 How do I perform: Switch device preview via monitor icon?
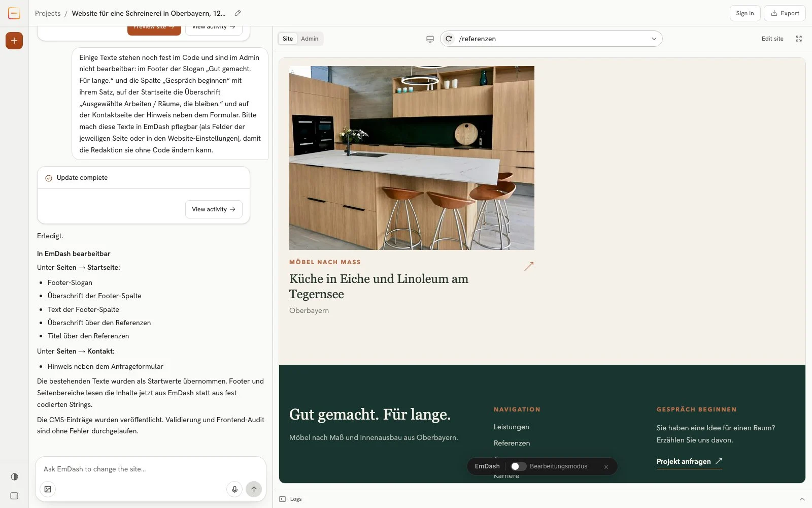(430, 39)
